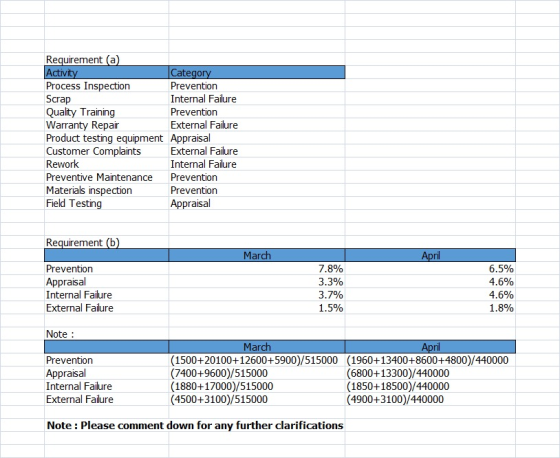Select the 1.8% External Failure April cell

(430, 308)
